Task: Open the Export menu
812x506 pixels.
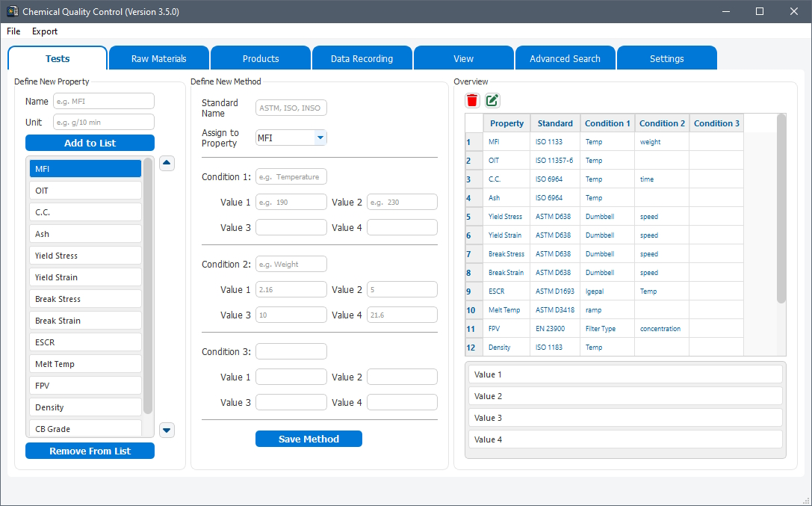Action: pyautogui.click(x=45, y=31)
